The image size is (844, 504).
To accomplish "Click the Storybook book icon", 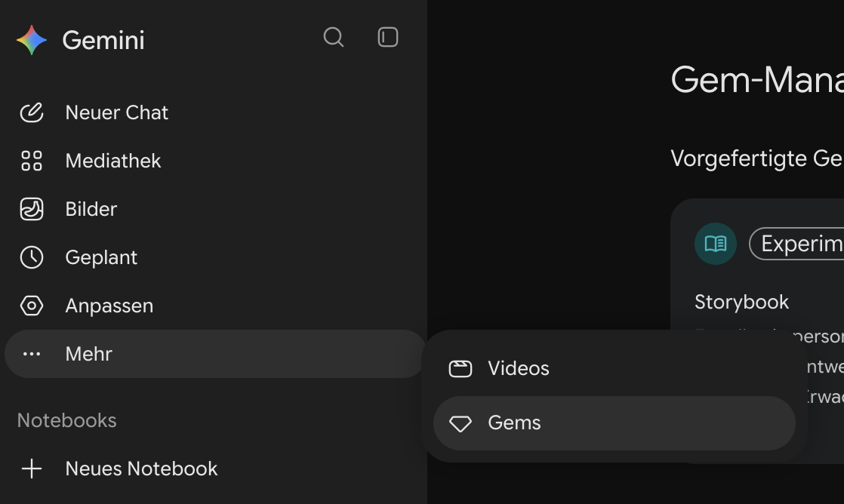I will click(x=716, y=244).
